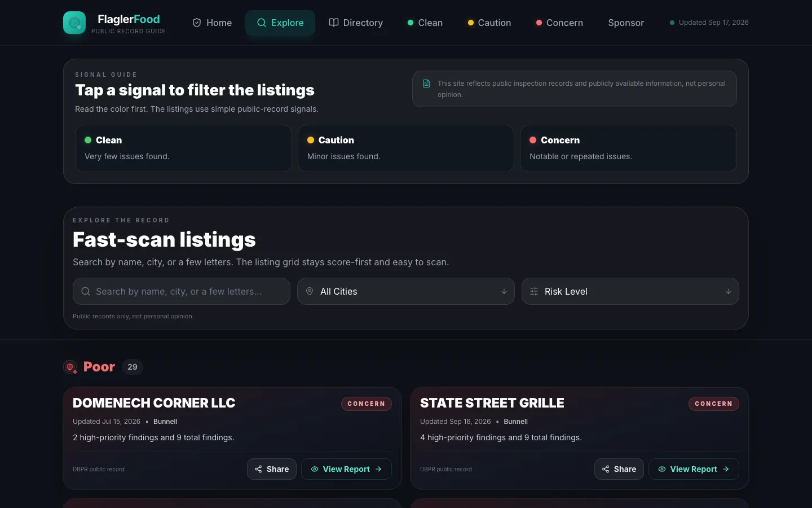Toggle the Concern signal filter card

[x=628, y=148]
